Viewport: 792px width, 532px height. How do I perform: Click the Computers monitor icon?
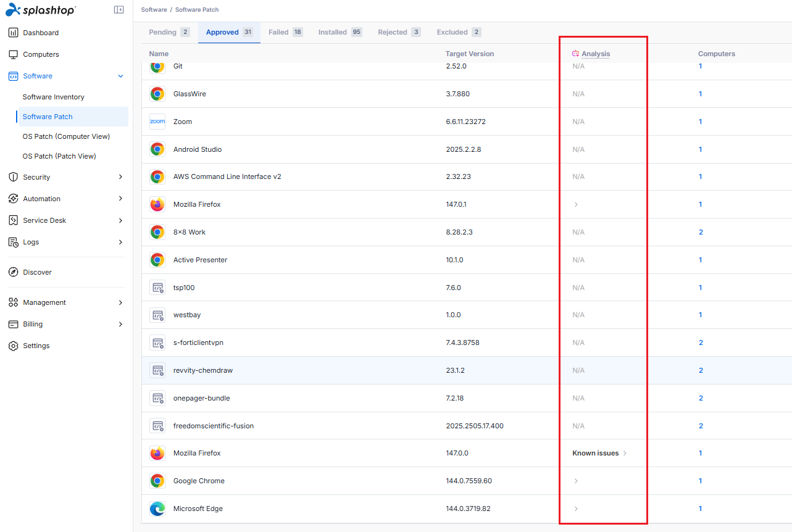(13, 54)
